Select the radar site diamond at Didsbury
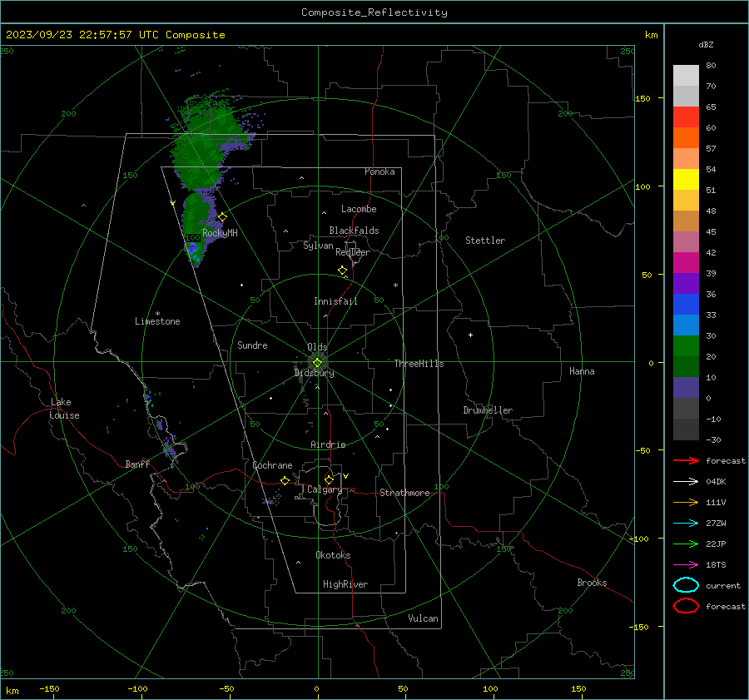The height and width of the screenshot is (700, 749). 317,363
